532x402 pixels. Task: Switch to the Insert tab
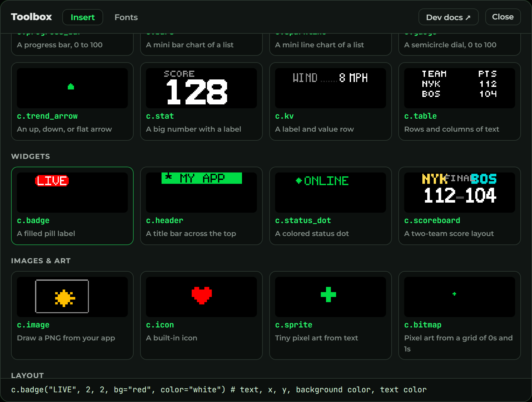point(83,17)
